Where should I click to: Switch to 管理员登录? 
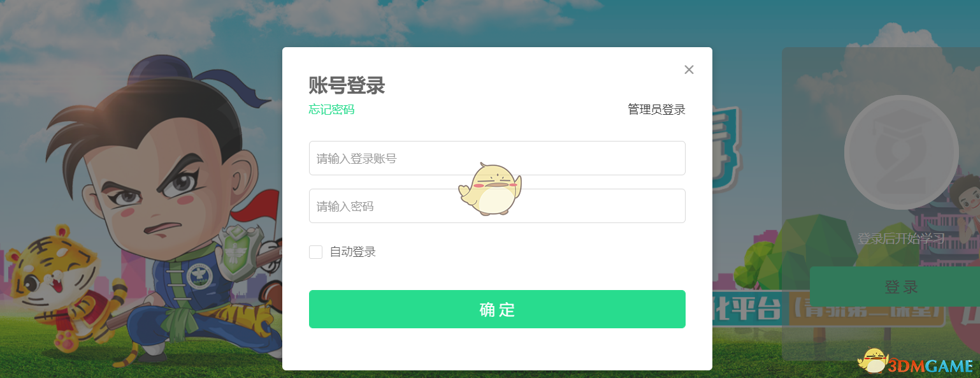pos(656,110)
